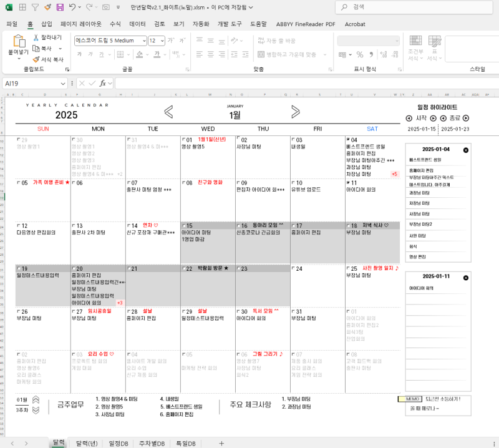This screenshot has width=499, height=448.
Task: Click the 붙여넣기 paste clipboard icon
Action: pyautogui.click(x=19, y=41)
